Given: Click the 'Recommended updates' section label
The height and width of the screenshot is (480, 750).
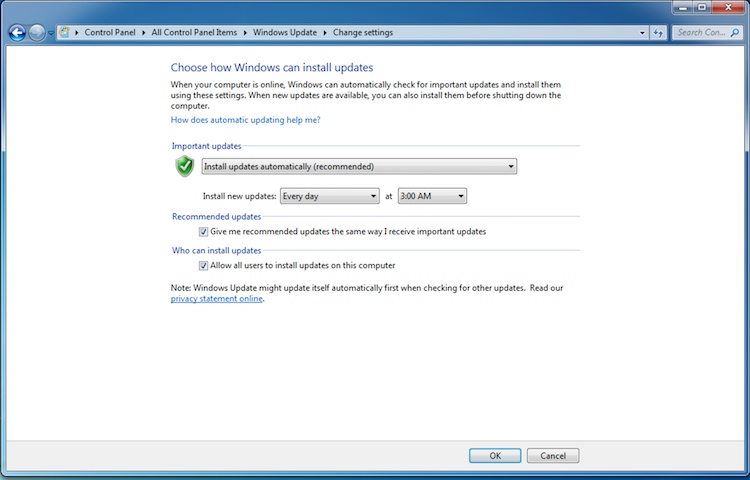Looking at the screenshot, I should point(217,217).
